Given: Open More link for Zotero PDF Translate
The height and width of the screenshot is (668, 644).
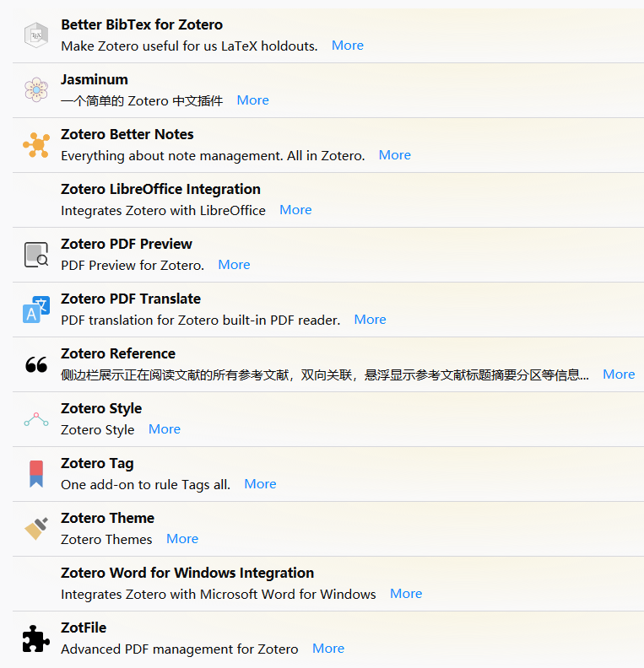Looking at the screenshot, I should (370, 320).
